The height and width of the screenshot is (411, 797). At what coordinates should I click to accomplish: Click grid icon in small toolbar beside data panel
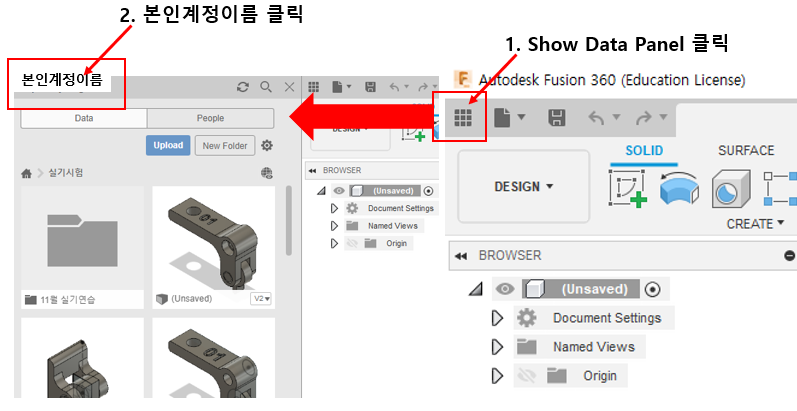click(x=314, y=87)
